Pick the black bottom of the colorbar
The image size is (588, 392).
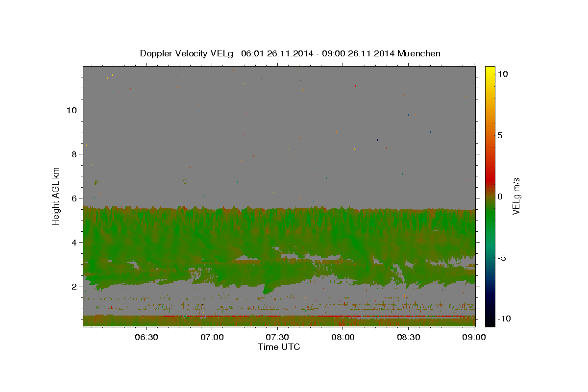(x=490, y=321)
